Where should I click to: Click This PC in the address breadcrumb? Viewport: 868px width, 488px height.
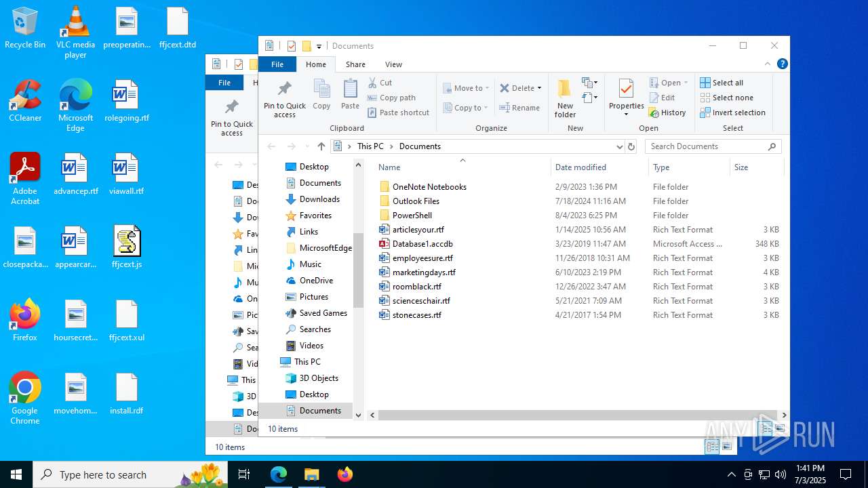370,146
